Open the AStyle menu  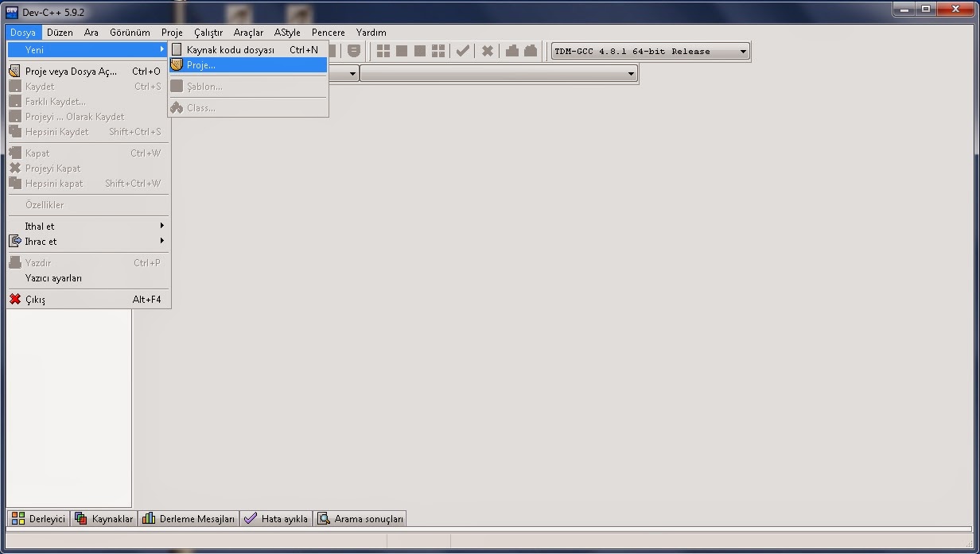point(287,33)
